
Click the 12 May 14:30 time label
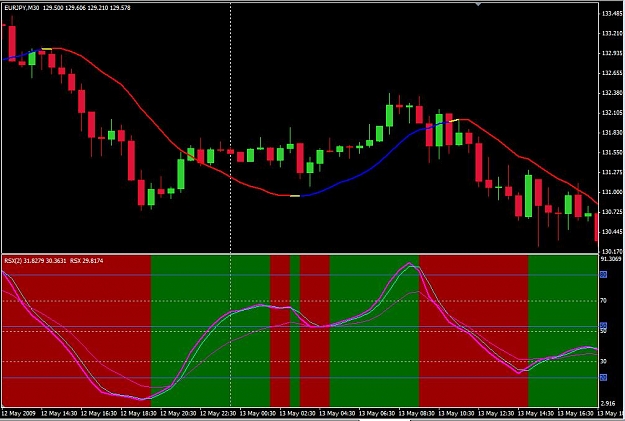(x=59, y=413)
